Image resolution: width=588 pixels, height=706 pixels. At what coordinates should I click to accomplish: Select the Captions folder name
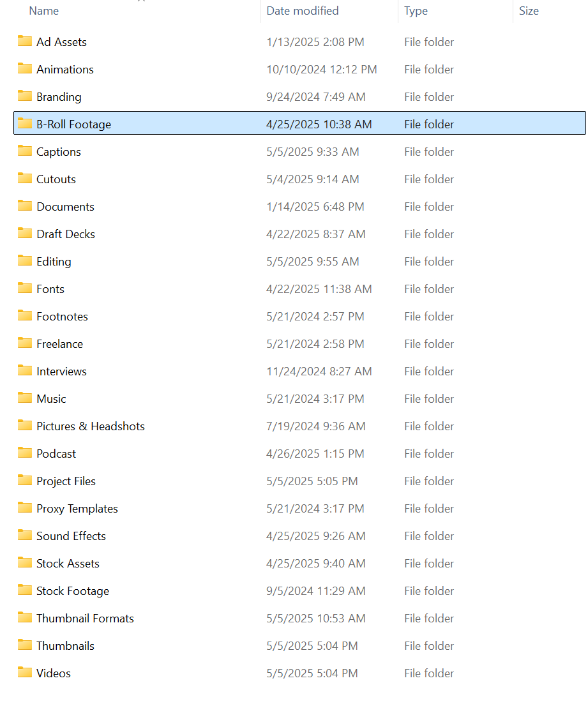(59, 152)
